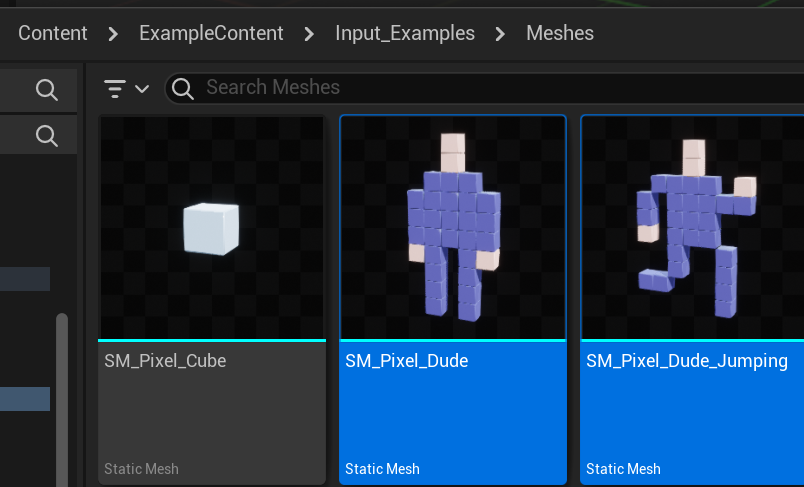Select the SM_Pixel_Dude thumbnail

pos(453,228)
